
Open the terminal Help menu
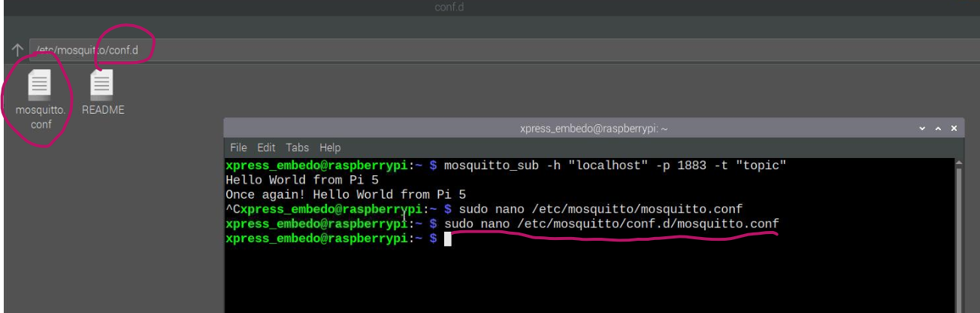point(329,147)
